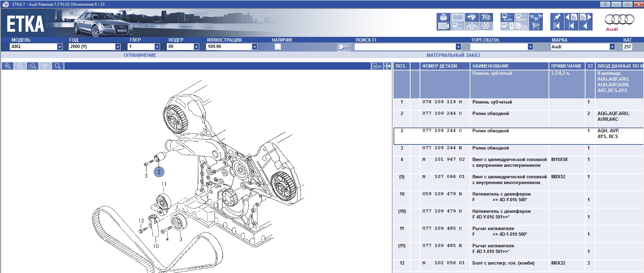Click the ELSA monitor icon

(x=507, y=17)
